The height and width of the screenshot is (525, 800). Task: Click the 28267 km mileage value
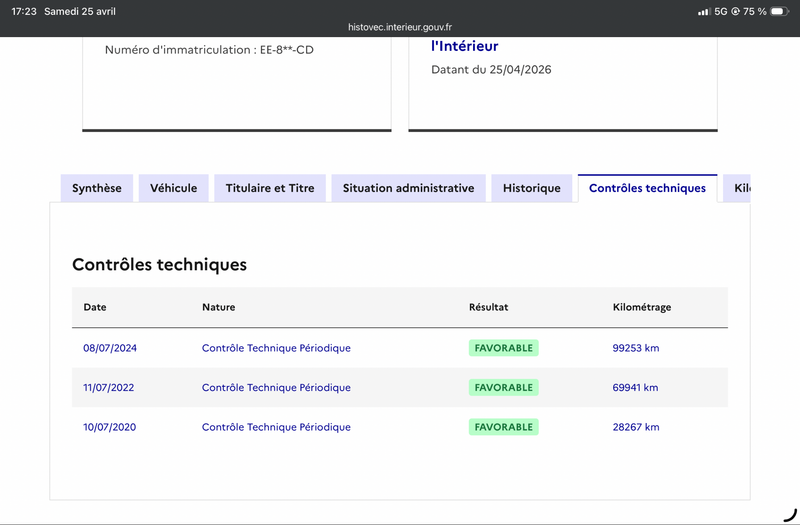coord(636,427)
